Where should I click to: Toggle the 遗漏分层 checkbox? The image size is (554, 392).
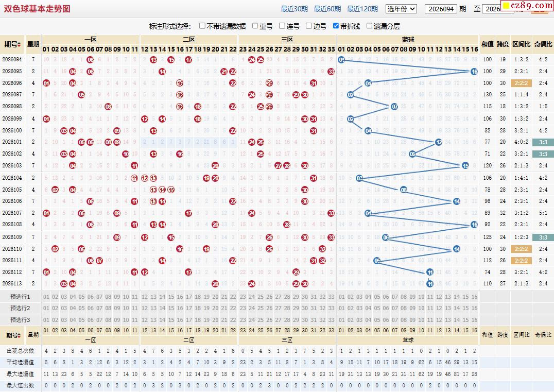tap(369, 26)
